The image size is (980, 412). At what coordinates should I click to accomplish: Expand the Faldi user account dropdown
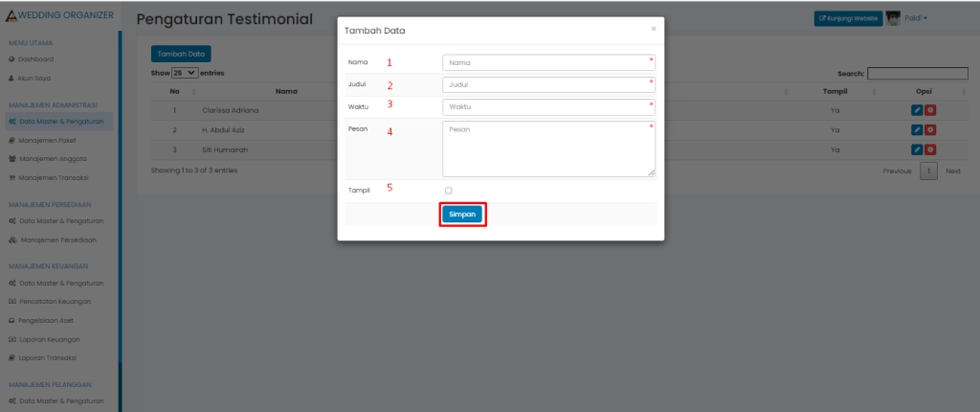[917, 18]
